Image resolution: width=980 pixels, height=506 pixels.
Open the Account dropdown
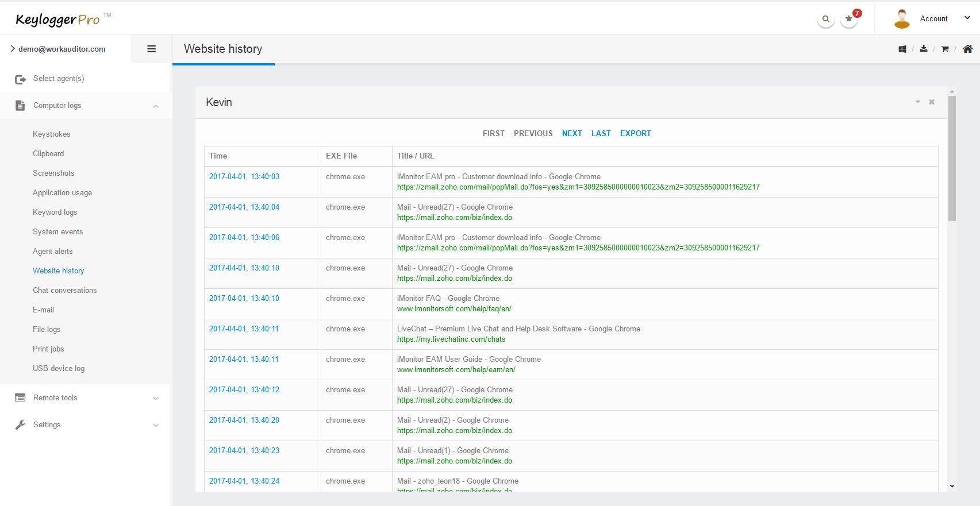tap(967, 18)
